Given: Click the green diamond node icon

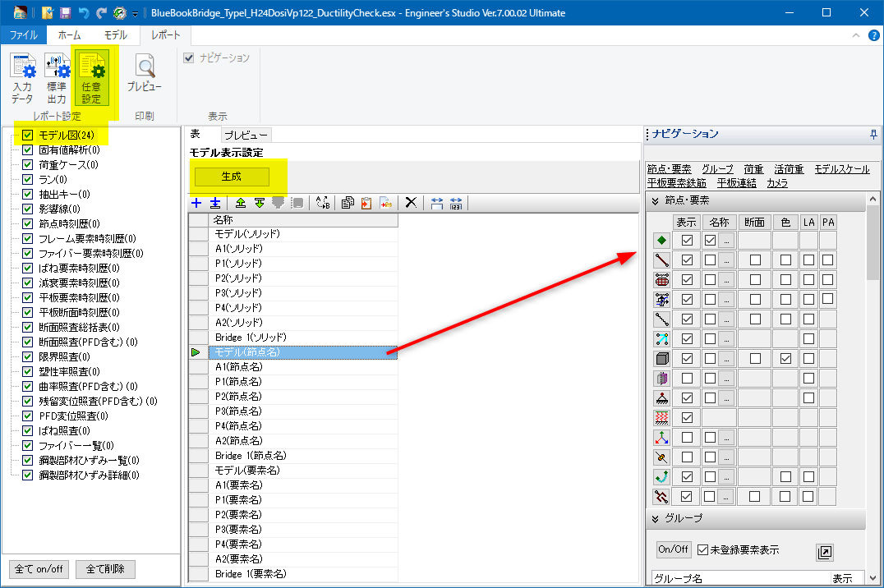Looking at the screenshot, I should pyautogui.click(x=662, y=240).
